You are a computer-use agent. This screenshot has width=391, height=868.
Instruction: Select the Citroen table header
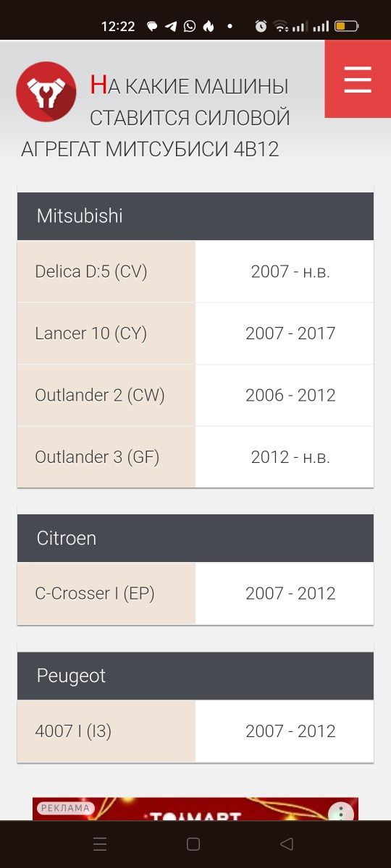click(195, 538)
